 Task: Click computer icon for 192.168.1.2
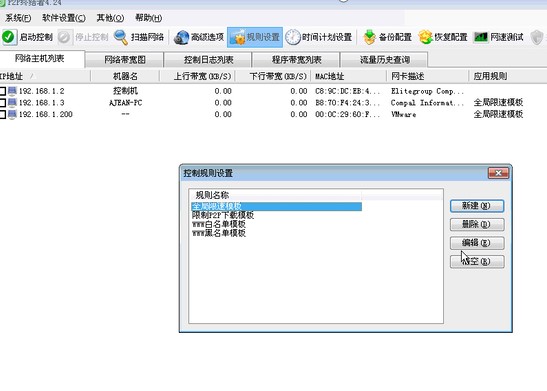(x=12, y=91)
